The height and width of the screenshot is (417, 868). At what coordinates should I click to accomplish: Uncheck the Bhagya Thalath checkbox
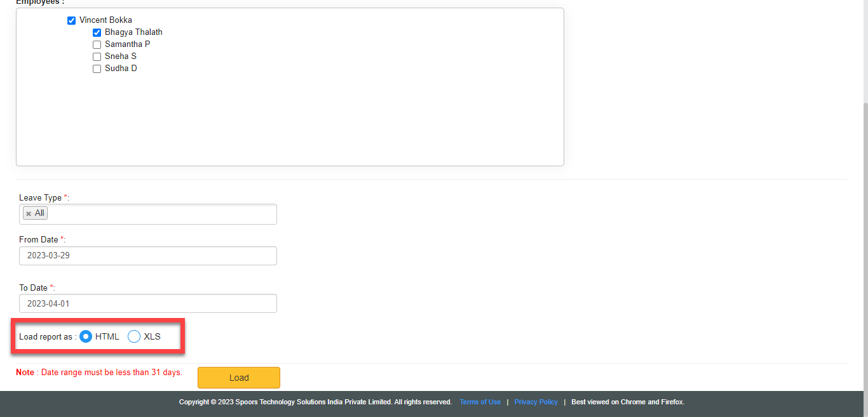[x=97, y=32]
